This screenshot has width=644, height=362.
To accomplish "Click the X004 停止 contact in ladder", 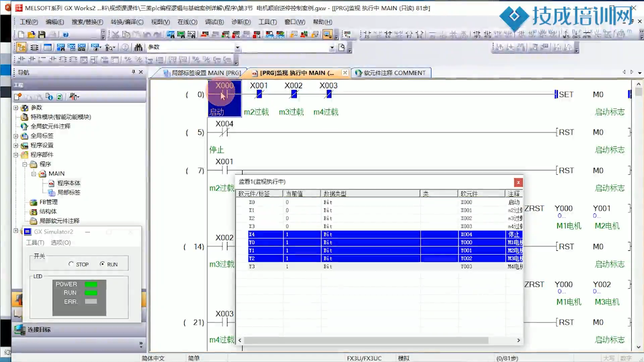I will [x=224, y=132].
